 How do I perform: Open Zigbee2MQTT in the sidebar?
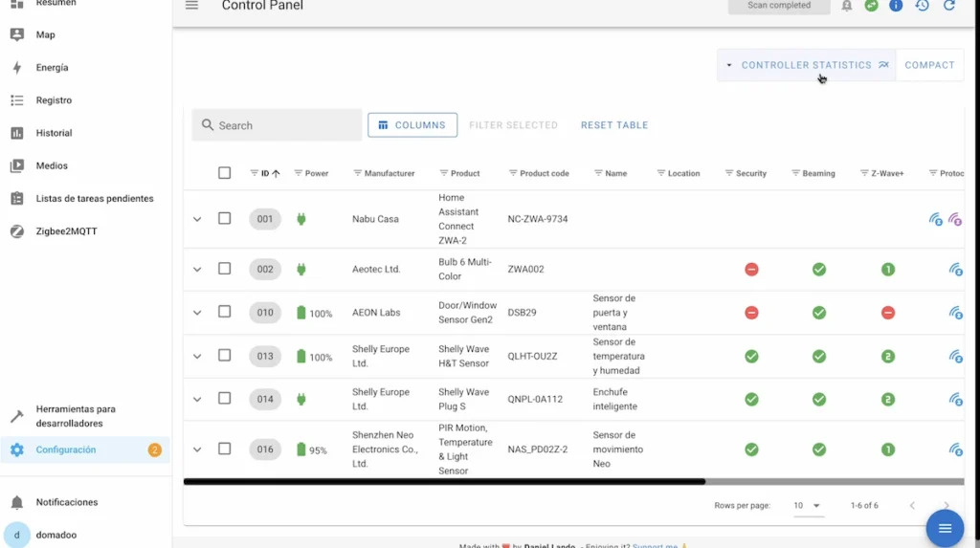point(86,231)
